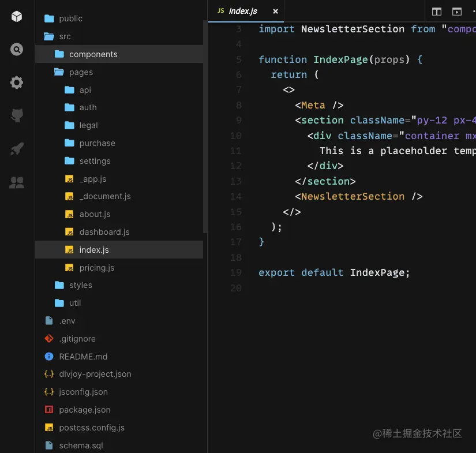Click line number 19 in the gutter
This screenshot has height=453, width=476.
click(235, 272)
